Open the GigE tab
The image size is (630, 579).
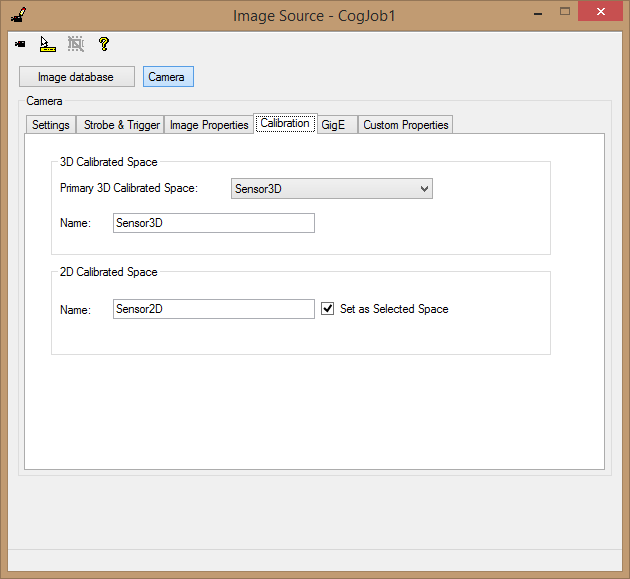coord(337,125)
